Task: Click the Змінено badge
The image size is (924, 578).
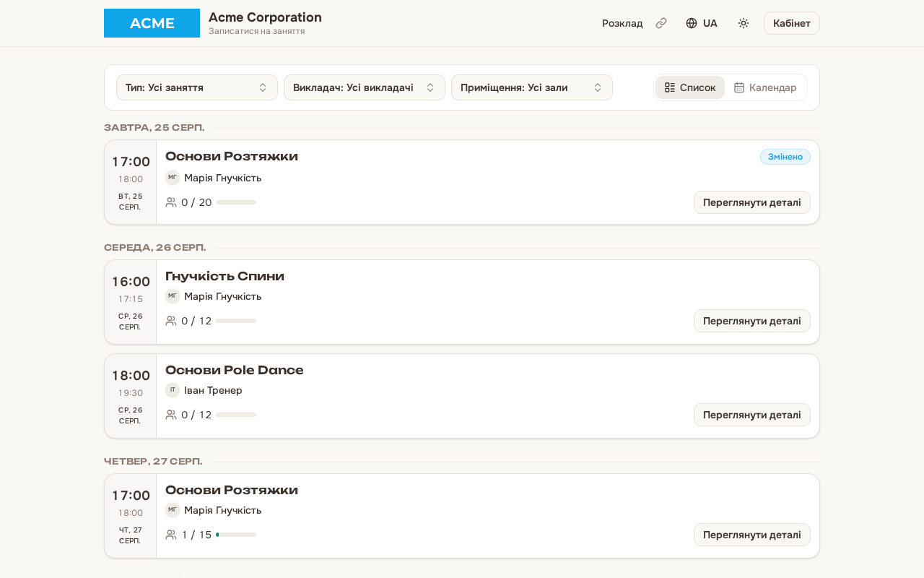Action: pyautogui.click(x=785, y=157)
